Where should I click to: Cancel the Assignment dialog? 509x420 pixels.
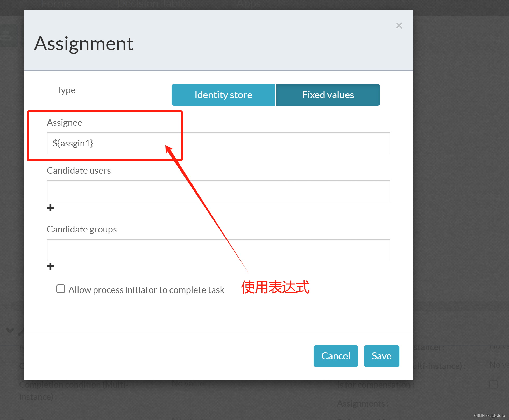coord(336,356)
